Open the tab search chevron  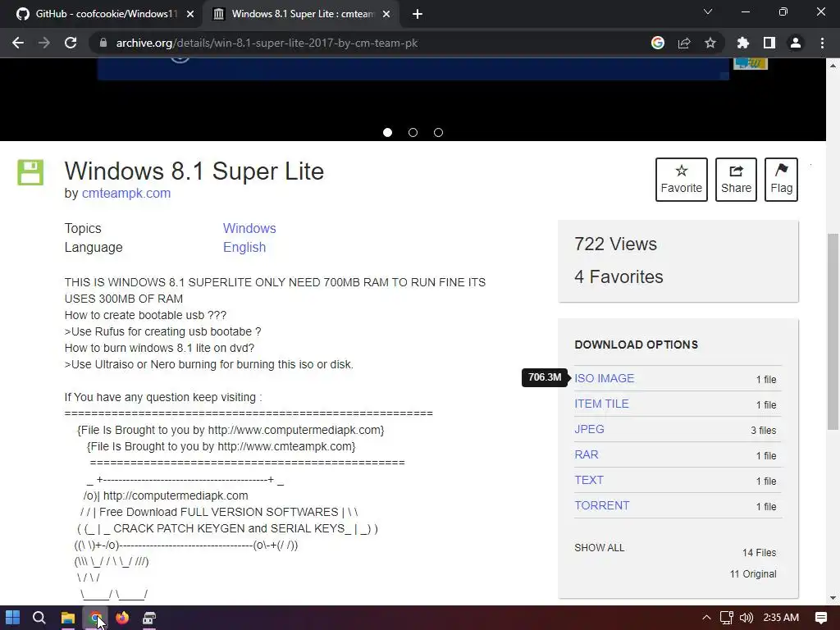click(708, 11)
